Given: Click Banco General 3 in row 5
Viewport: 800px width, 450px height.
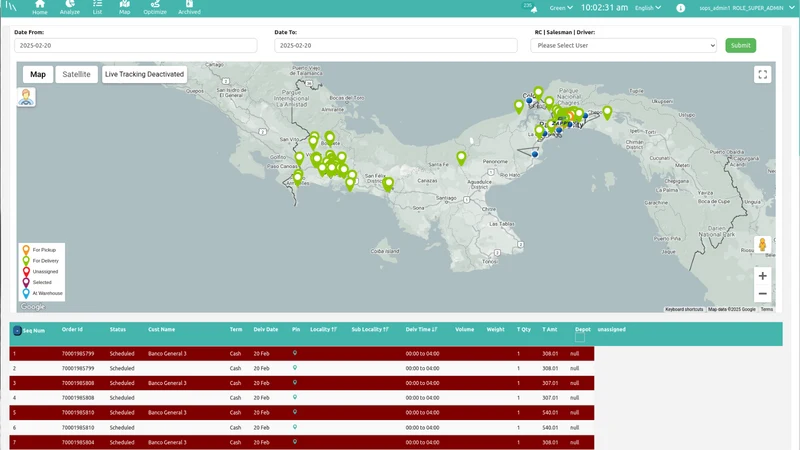Looking at the screenshot, I should 167,413.
